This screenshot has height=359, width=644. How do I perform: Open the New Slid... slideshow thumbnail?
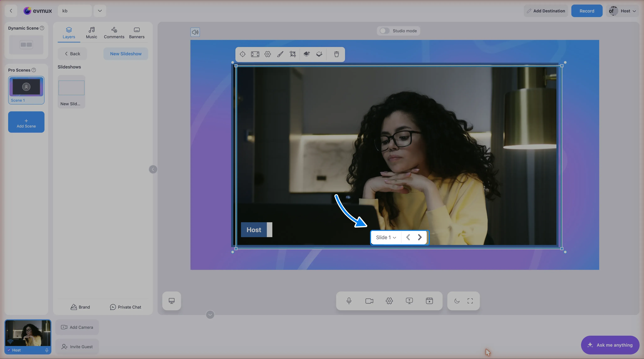pyautogui.click(x=72, y=92)
